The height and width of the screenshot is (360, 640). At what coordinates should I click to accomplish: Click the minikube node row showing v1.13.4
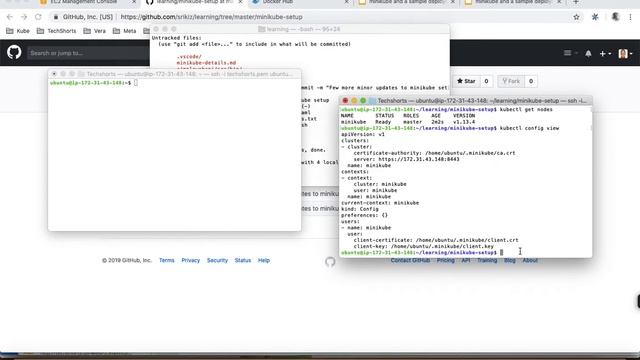[x=408, y=122]
